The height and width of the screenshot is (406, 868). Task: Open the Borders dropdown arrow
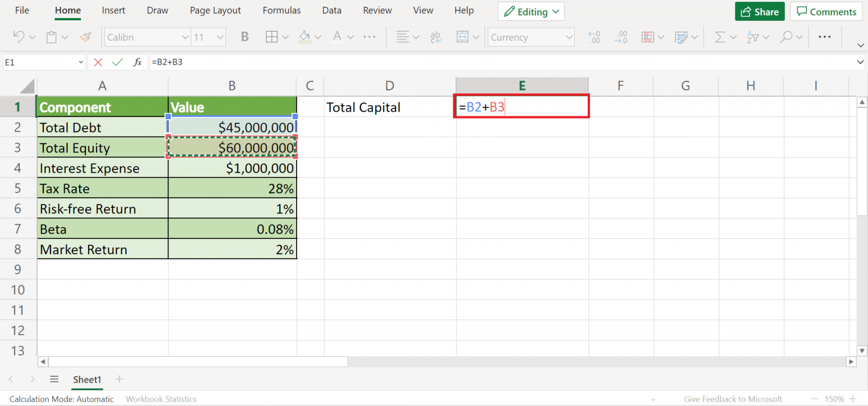[284, 37]
